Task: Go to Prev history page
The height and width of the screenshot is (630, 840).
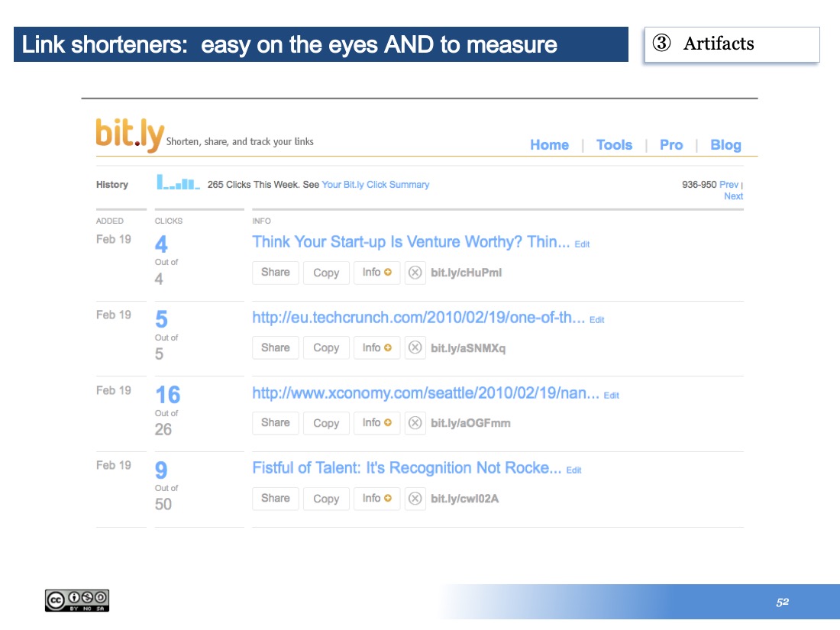Action: click(729, 185)
